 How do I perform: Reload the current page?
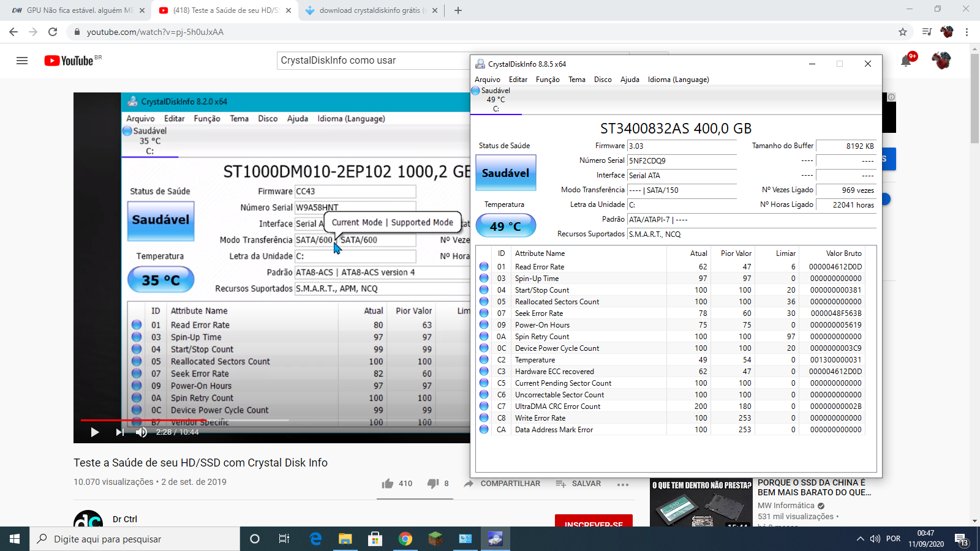pyautogui.click(x=53, y=32)
